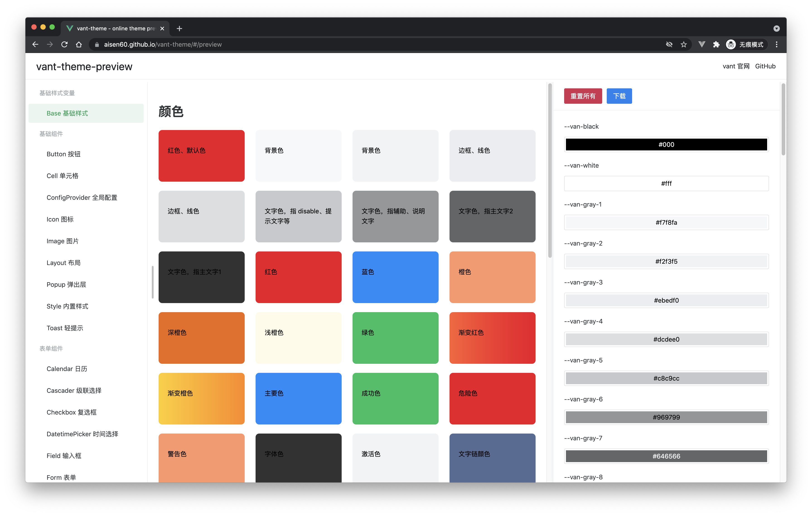812x516 pixels.
Task: Click the browser back arrow
Action: [x=35, y=44]
